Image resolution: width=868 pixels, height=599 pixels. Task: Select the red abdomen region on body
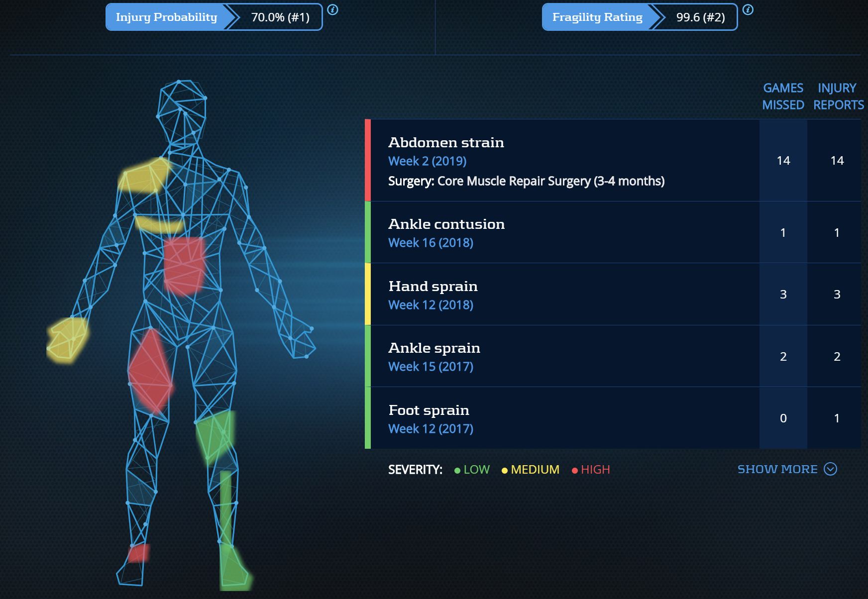point(184,265)
